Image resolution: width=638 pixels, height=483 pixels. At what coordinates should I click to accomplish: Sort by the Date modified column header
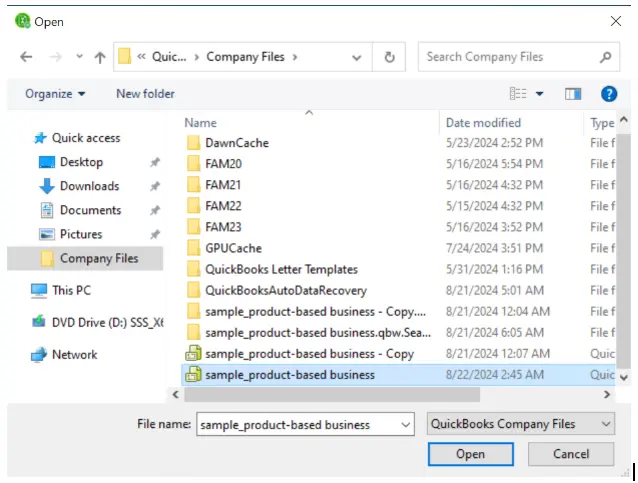[x=483, y=123]
